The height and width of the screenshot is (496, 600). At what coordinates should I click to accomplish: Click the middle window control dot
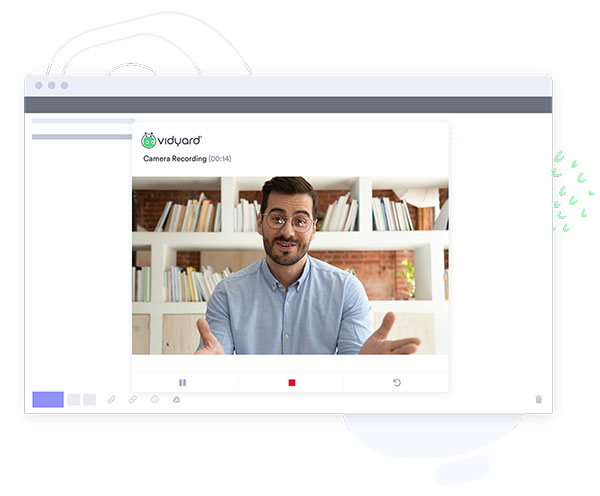pos(52,86)
